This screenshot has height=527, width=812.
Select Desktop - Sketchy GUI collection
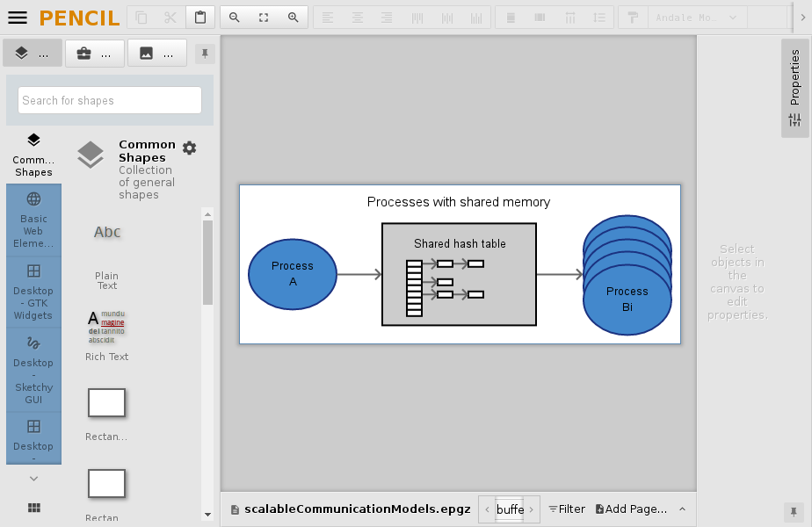pyautogui.click(x=33, y=370)
